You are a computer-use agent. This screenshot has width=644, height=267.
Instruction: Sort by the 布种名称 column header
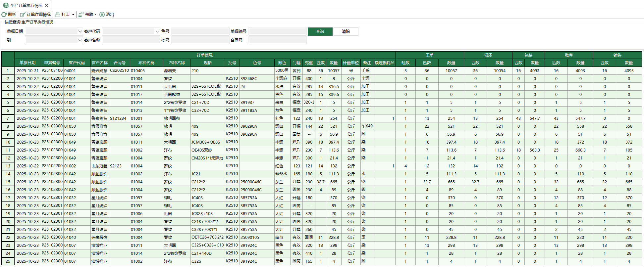tap(177, 63)
